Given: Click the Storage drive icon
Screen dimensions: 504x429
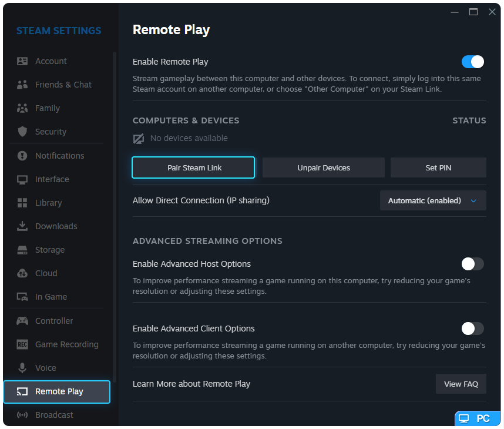Looking at the screenshot, I should tap(22, 250).
